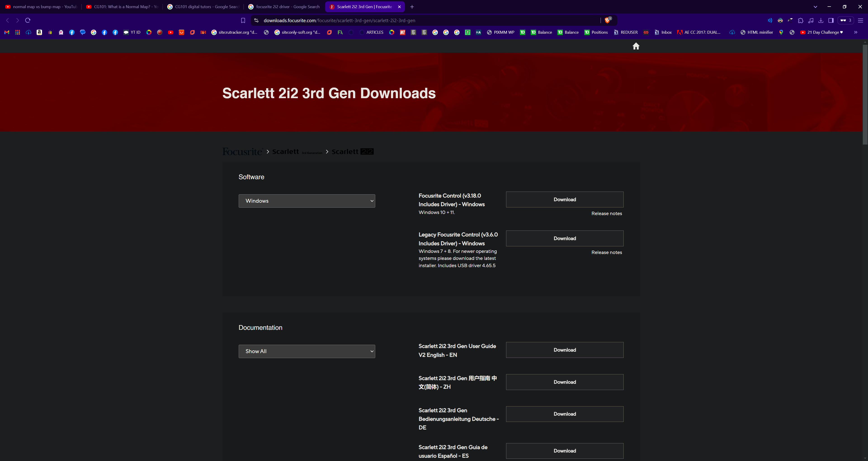The width and height of the screenshot is (868, 461).
Task: Click the Scarlett 2i2 breadcrumb
Action: pos(352,152)
